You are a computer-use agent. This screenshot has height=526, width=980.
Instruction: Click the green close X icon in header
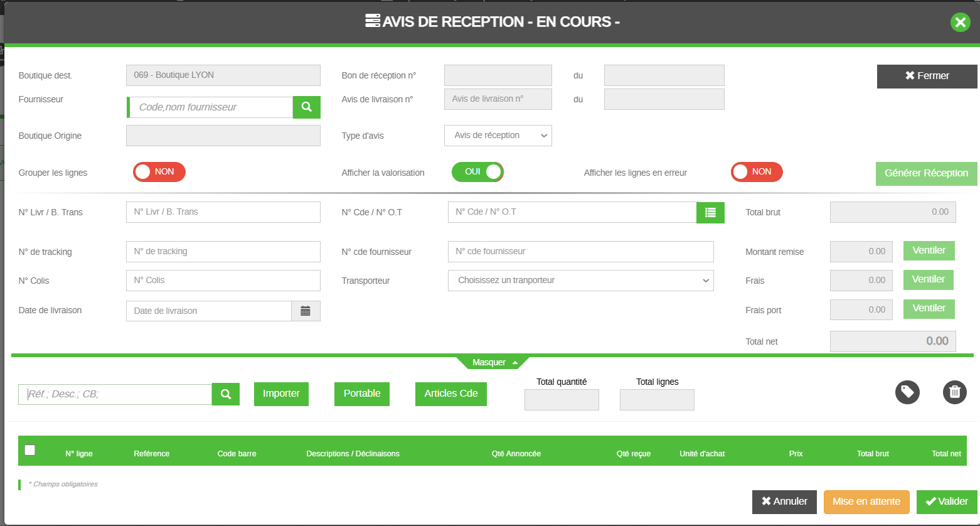[x=960, y=23]
